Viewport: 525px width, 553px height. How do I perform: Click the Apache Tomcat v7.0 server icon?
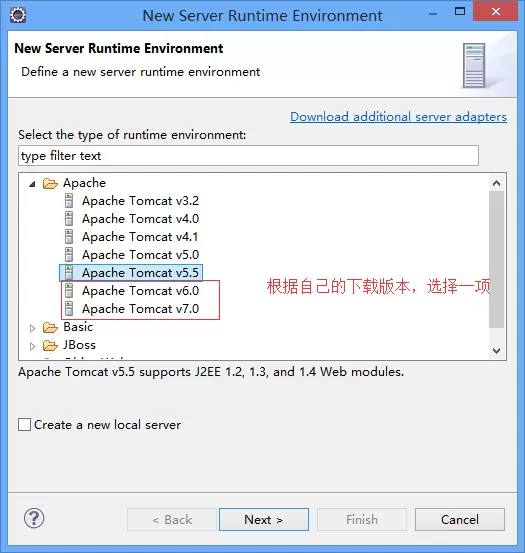pos(69,309)
